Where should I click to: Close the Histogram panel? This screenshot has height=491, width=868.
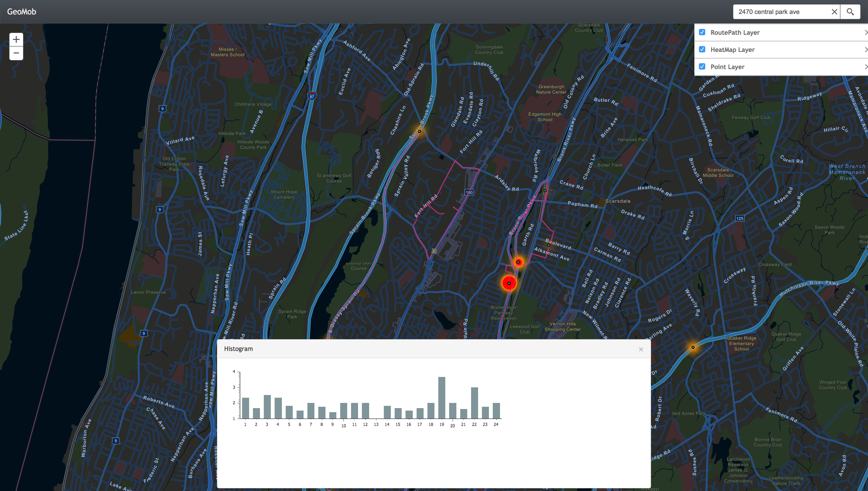click(x=641, y=349)
